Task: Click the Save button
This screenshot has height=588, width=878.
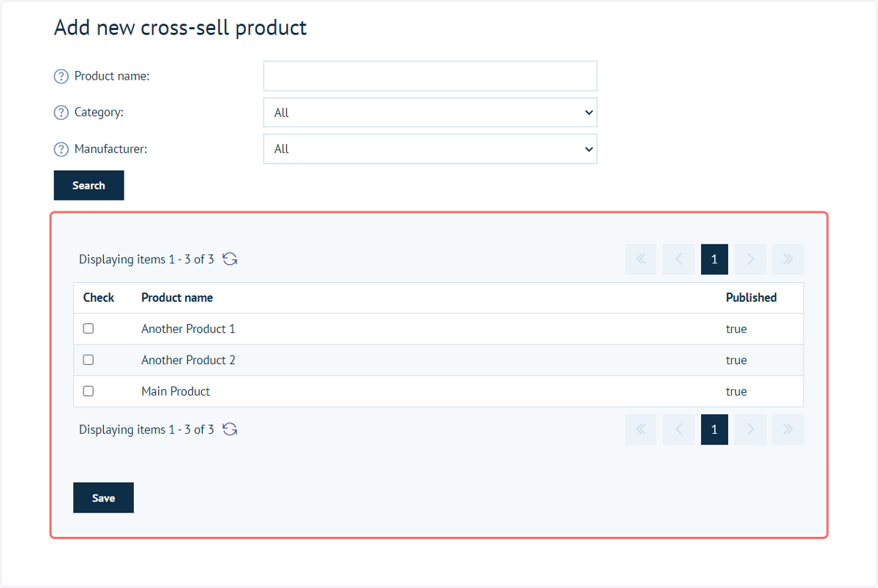Action: 103,497
